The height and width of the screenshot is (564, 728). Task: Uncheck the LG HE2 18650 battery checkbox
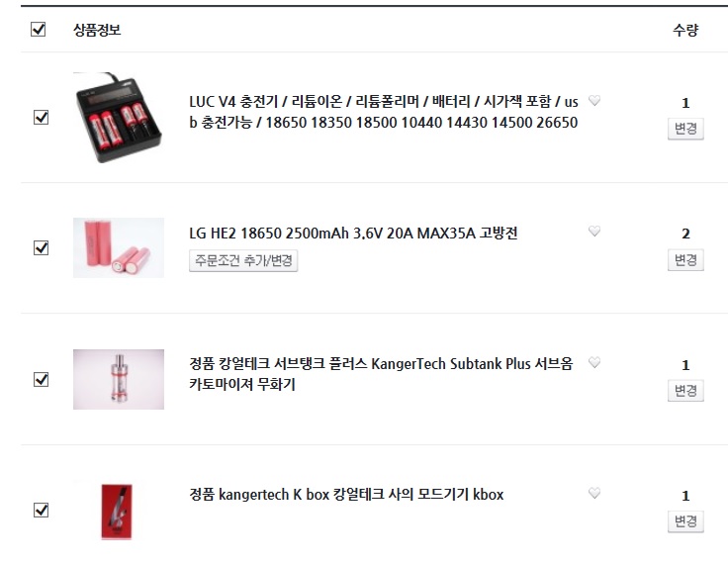point(42,247)
